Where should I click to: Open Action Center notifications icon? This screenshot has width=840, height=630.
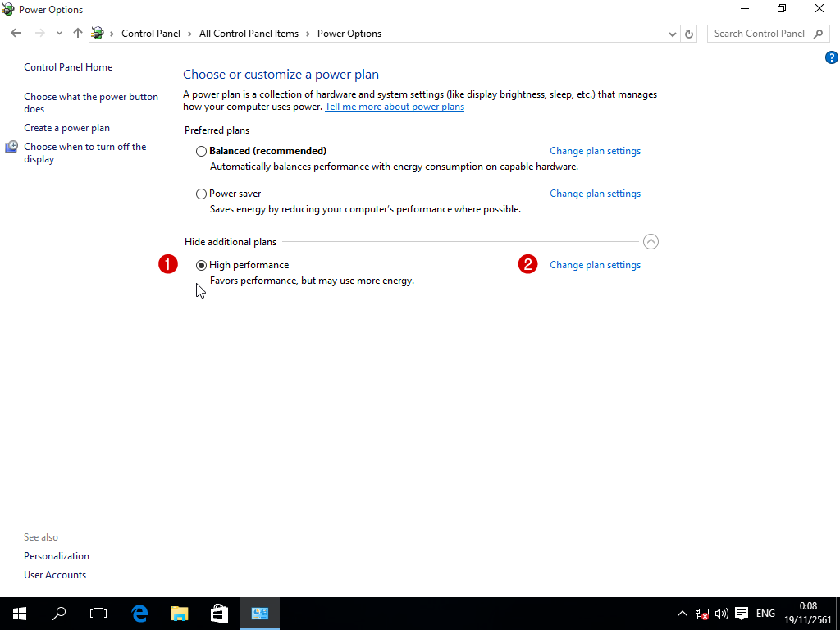[742, 613]
